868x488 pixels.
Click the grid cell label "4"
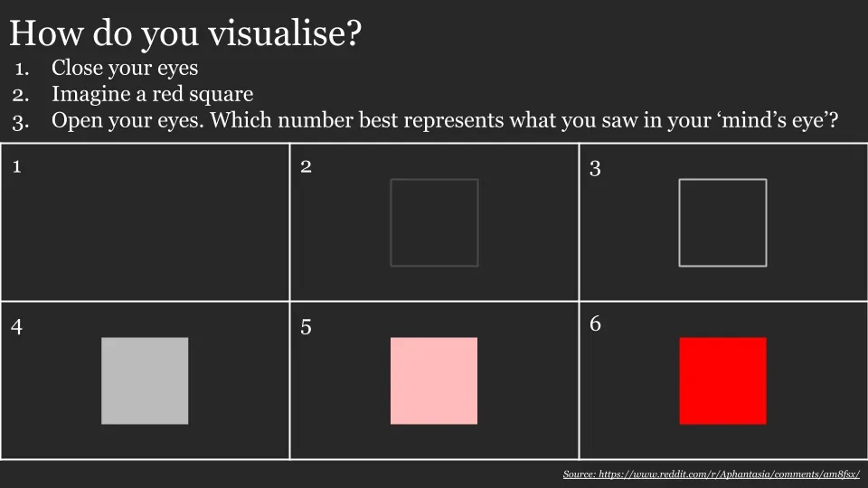tap(16, 326)
